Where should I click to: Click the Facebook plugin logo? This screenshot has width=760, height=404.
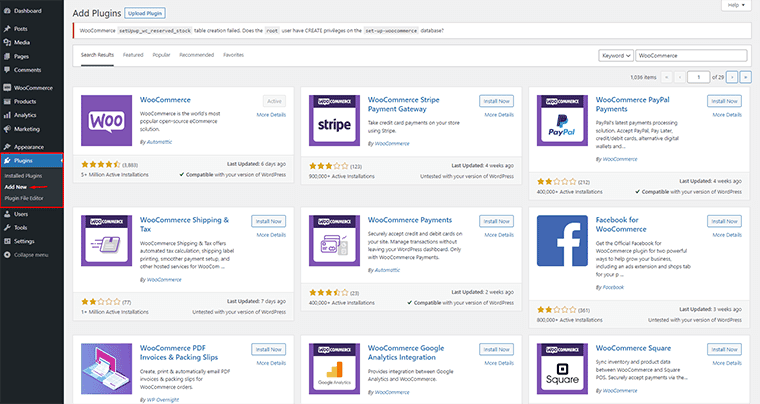click(562, 241)
